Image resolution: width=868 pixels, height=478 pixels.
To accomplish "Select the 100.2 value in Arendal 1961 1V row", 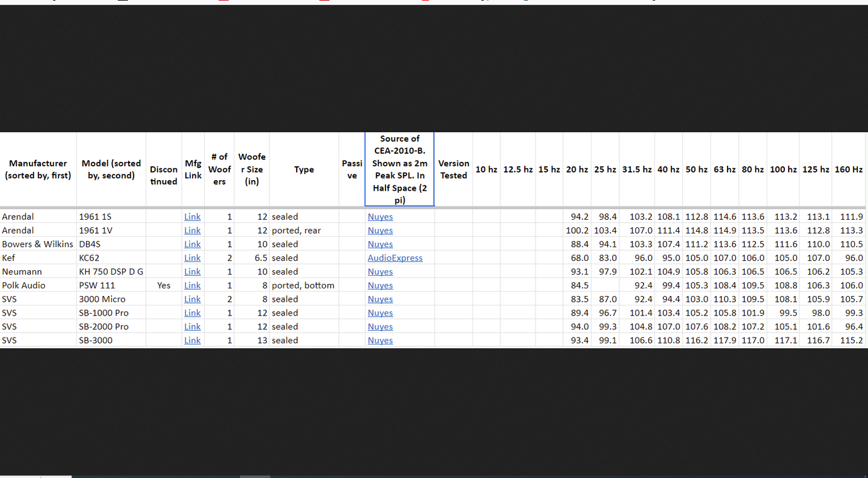I will pos(577,230).
